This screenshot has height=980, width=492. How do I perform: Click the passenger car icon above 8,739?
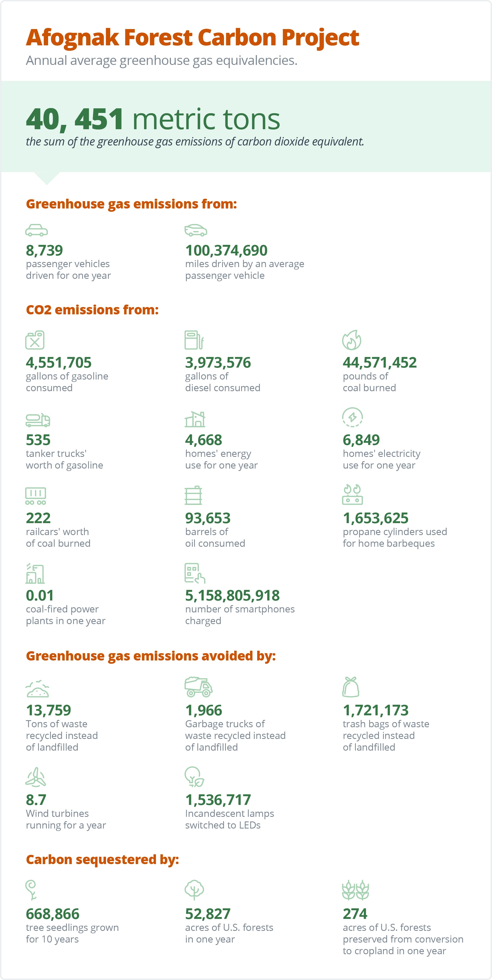pos(36,230)
